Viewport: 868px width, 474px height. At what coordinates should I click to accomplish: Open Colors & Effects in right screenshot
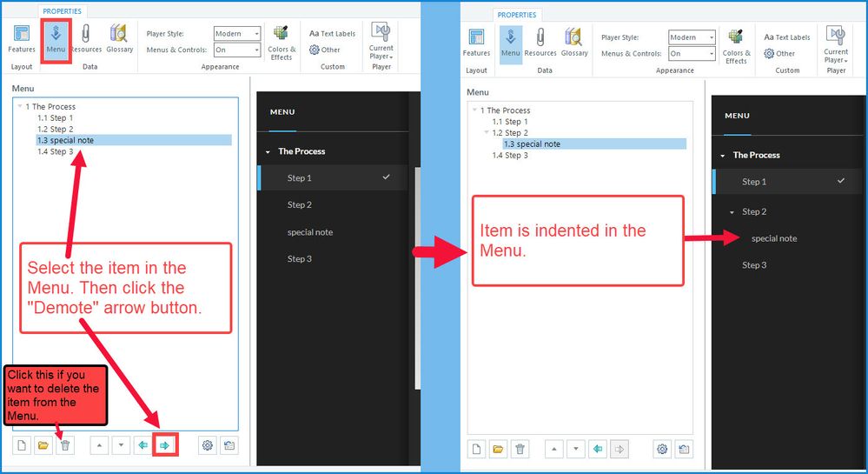736,47
